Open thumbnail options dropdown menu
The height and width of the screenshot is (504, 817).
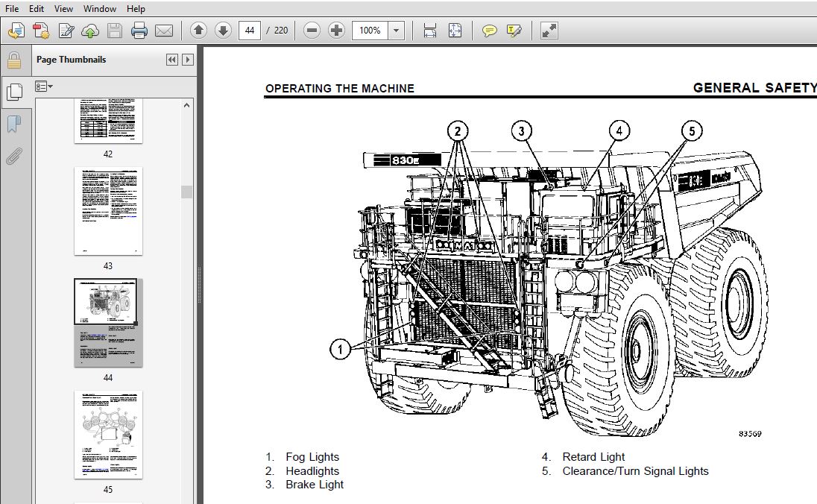[x=44, y=86]
